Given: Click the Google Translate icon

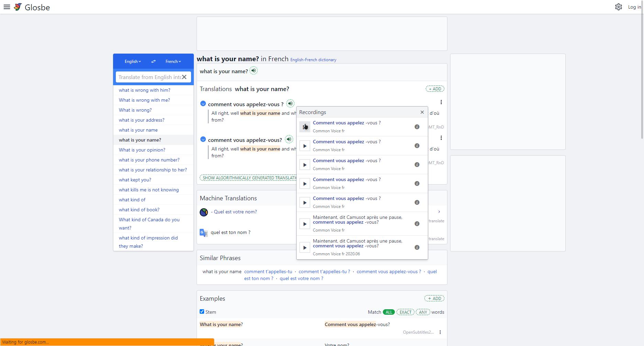Looking at the screenshot, I should [203, 233].
